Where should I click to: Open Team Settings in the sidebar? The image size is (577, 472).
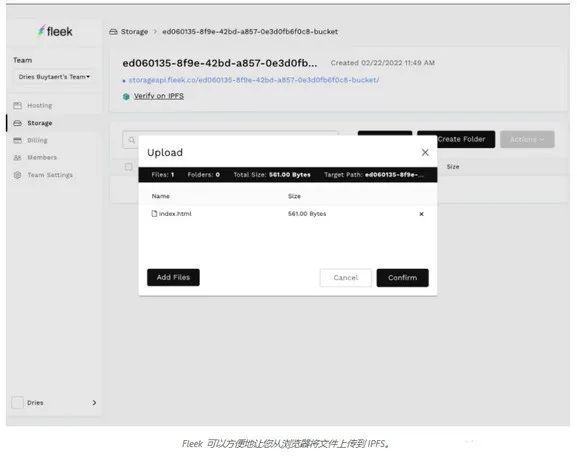coord(50,175)
